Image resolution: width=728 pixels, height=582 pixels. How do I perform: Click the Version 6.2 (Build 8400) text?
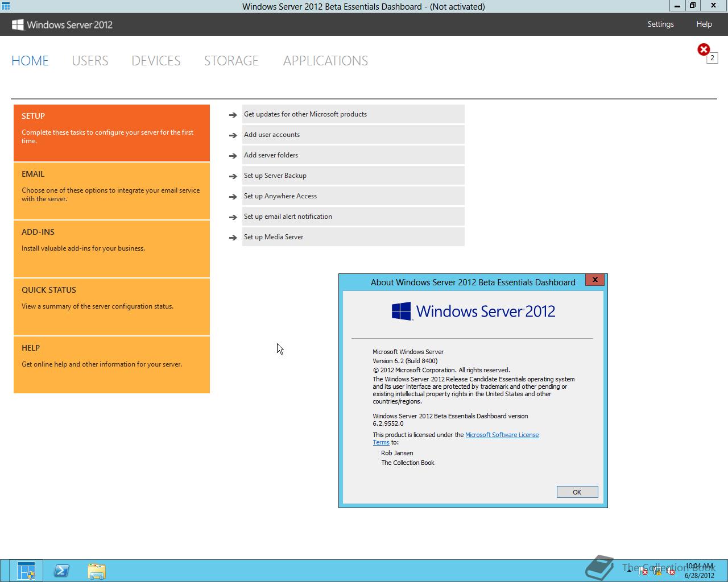tap(405, 361)
